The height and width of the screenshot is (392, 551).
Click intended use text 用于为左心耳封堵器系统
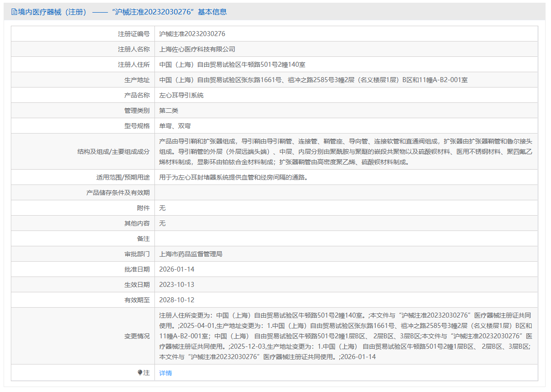235,177
